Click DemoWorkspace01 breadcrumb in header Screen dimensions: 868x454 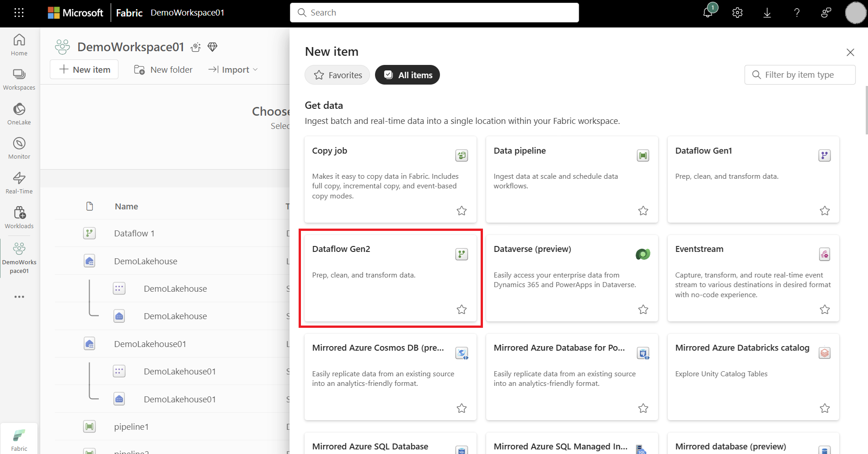pyautogui.click(x=188, y=13)
